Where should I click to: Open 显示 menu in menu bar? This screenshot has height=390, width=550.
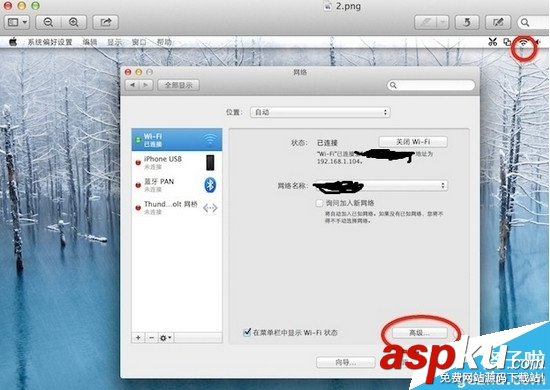coord(114,42)
